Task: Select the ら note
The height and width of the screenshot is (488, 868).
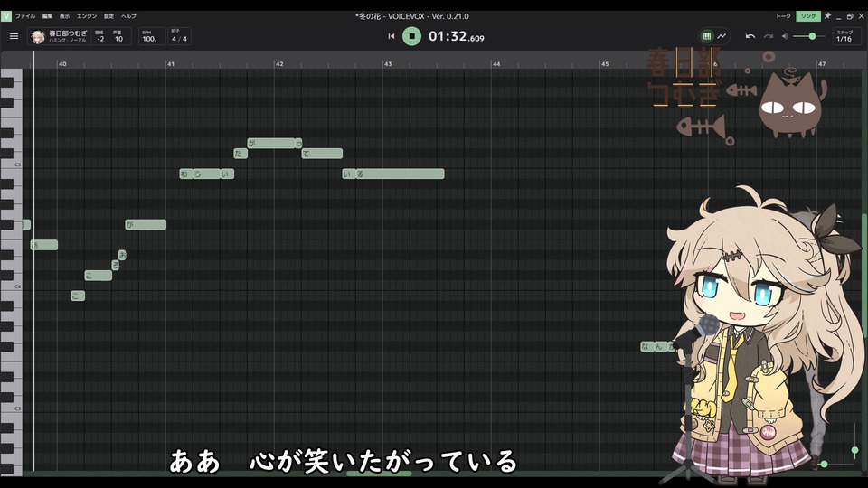Action: click(x=206, y=174)
